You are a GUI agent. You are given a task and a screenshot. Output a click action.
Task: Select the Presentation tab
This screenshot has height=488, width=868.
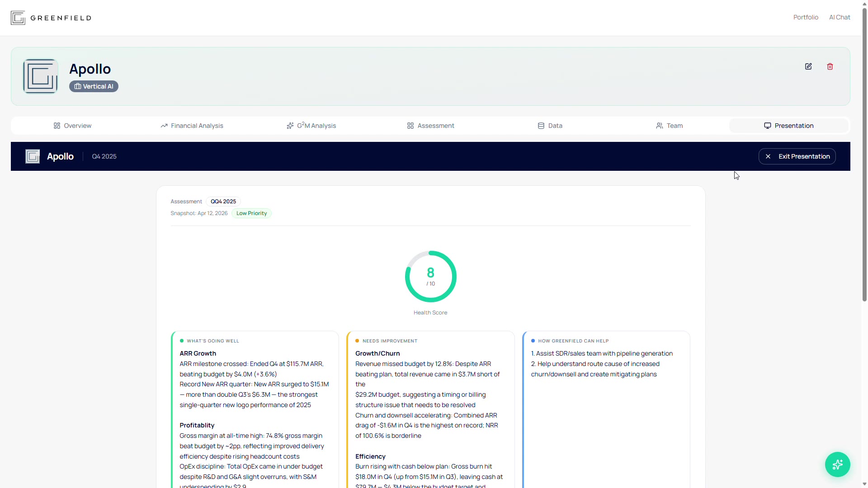tap(788, 126)
